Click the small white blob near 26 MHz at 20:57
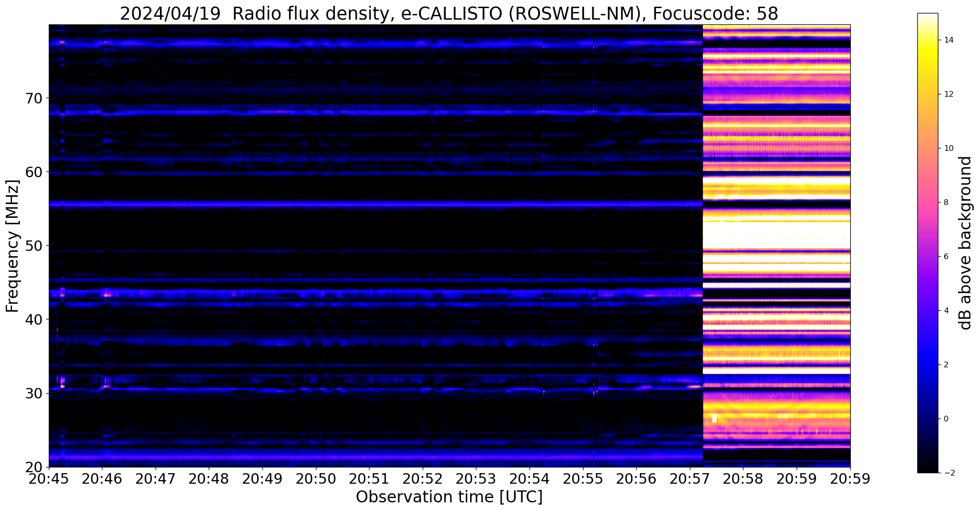This screenshot has height=511, width=980. 714,419
